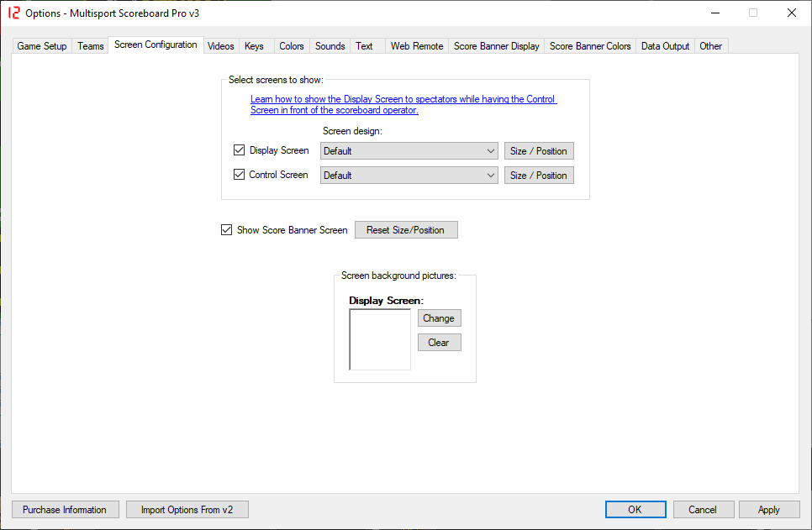Click Size / Position for Display Screen
812x530 pixels.
click(539, 151)
